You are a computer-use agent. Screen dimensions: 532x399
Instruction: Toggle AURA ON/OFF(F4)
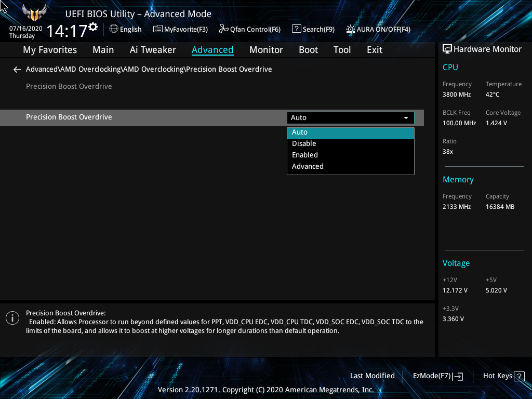[378, 29]
